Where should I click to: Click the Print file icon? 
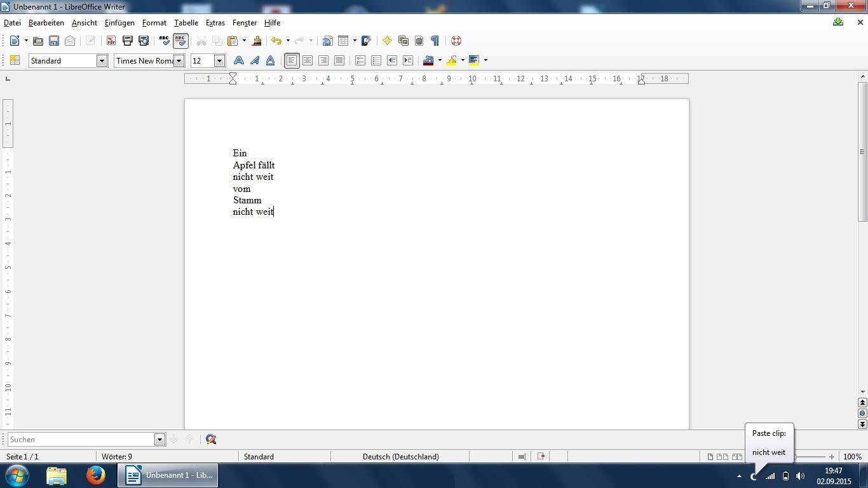127,41
